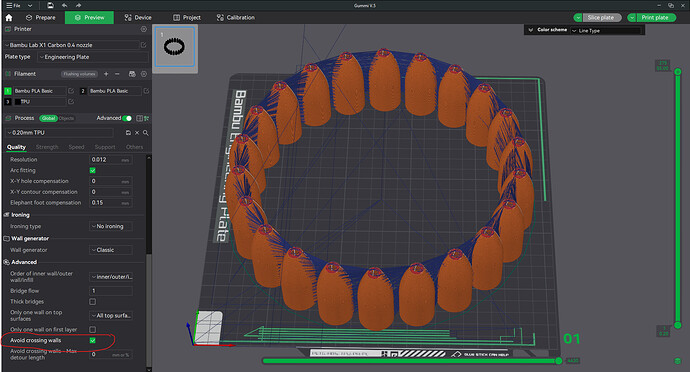Open the wall/infill order dropdown
690x372 pixels.
coord(110,276)
